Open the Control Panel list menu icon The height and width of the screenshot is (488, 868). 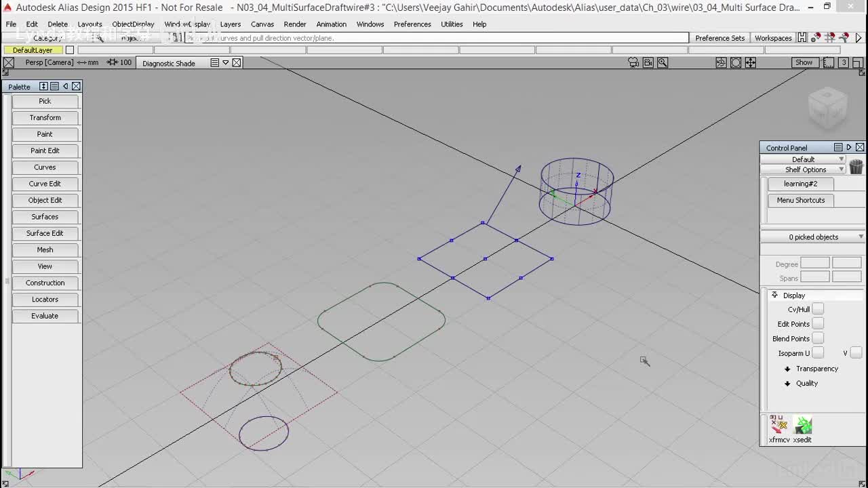(838, 147)
